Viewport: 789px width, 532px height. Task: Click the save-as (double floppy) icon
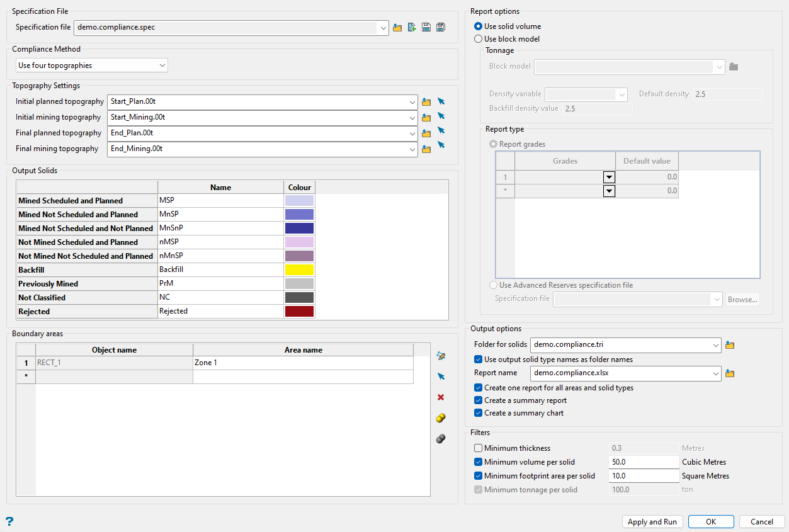tap(441, 27)
